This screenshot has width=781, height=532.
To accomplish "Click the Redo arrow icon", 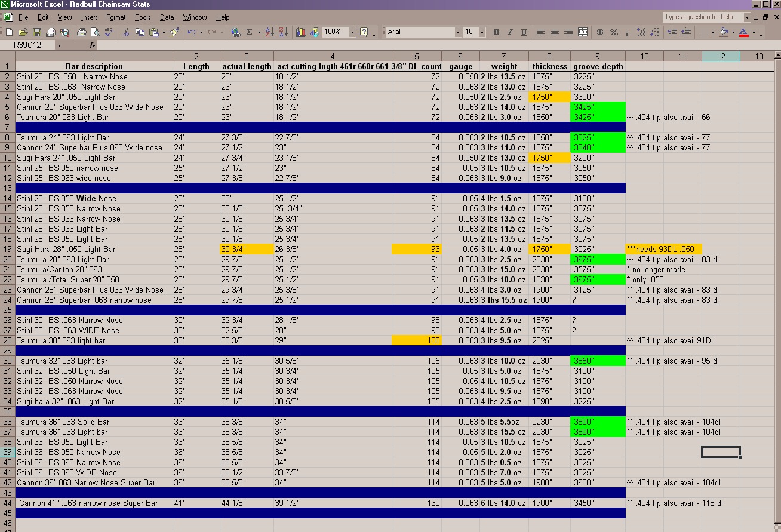I will [x=212, y=32].
